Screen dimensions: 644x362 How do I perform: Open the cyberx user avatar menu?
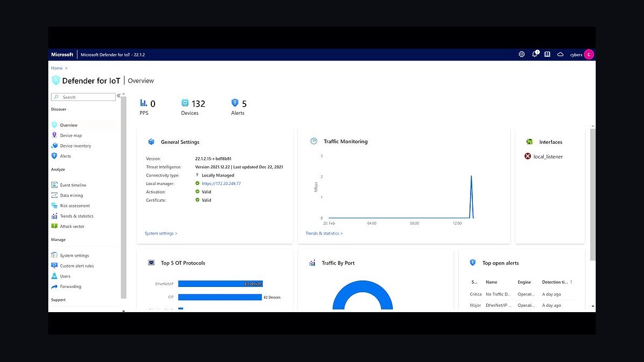(589, 54)
